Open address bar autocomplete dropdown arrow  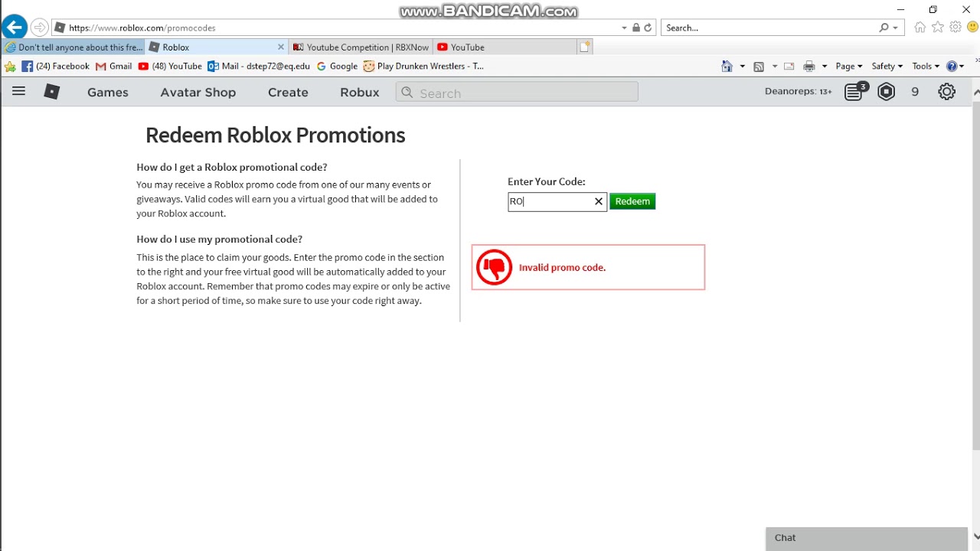(x=624, y=28)
